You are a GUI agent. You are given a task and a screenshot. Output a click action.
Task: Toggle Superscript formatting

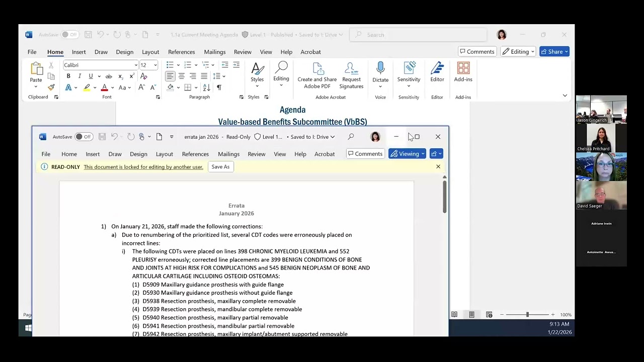[132, 76]
